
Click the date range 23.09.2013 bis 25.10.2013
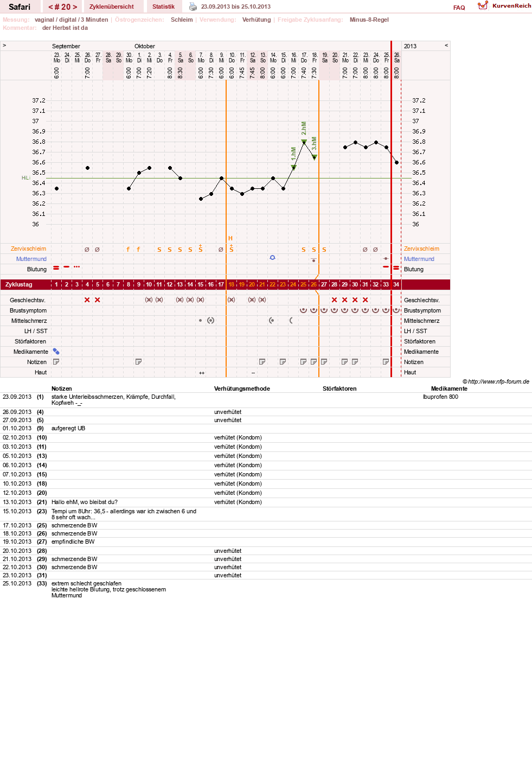pos(236,7)
